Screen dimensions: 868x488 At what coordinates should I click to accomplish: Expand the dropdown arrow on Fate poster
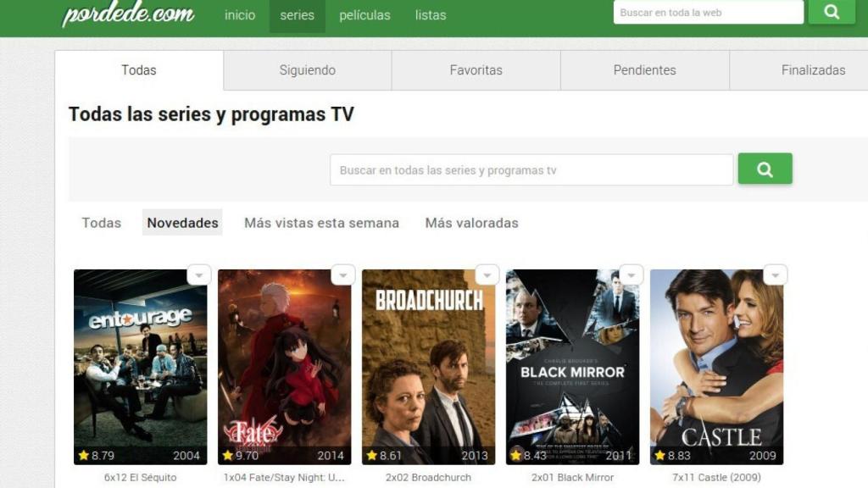pyautogui.click(x=343, y=275)
